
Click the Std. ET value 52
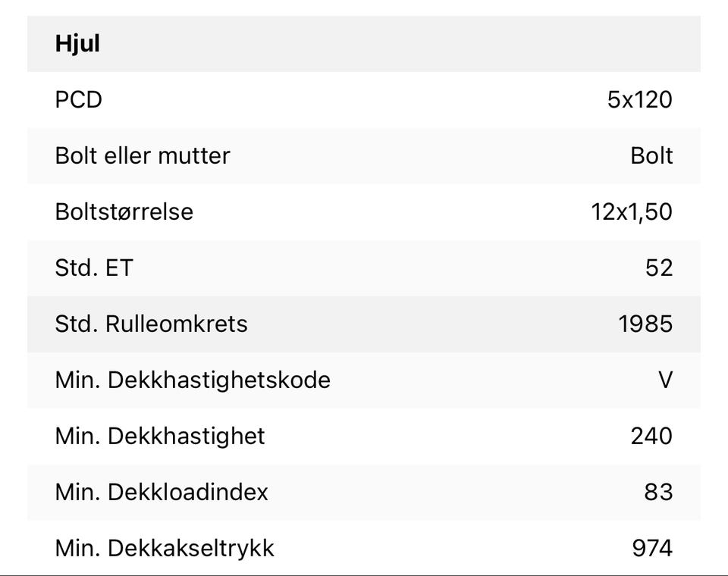pos(657,268)
